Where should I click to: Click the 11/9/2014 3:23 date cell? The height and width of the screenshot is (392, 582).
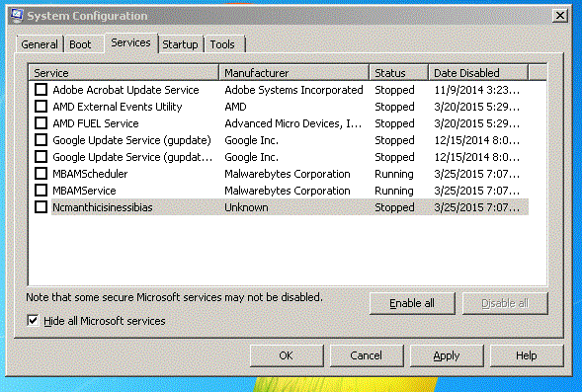pos(476,90)
